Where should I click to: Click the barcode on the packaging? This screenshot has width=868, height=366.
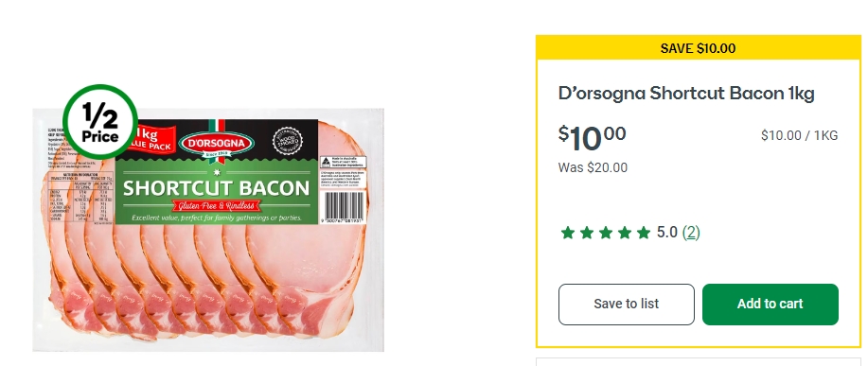click(x=344, y=205)
